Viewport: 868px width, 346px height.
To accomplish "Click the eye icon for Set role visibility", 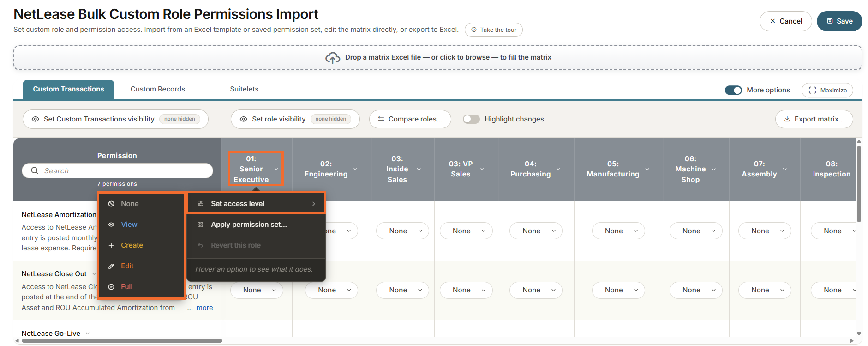I will 244,119.
